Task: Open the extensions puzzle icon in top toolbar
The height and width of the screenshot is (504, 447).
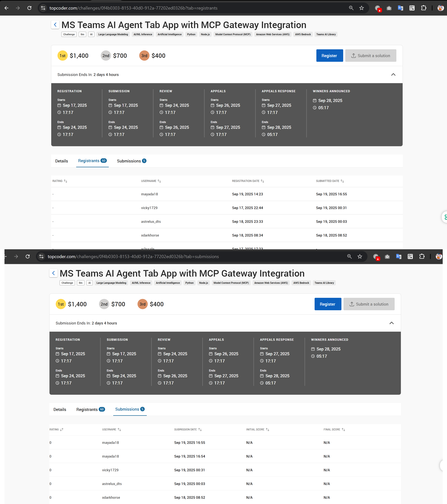Action: [424, 8]
